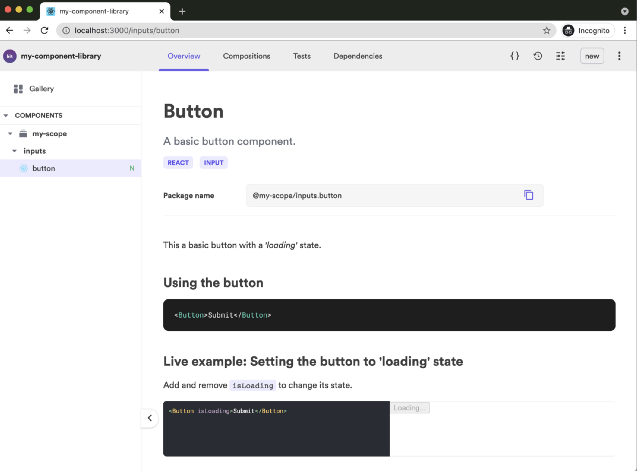Click the REACT label tag
The width and height of the screenshot is (637, 471).
pos(178,162)
